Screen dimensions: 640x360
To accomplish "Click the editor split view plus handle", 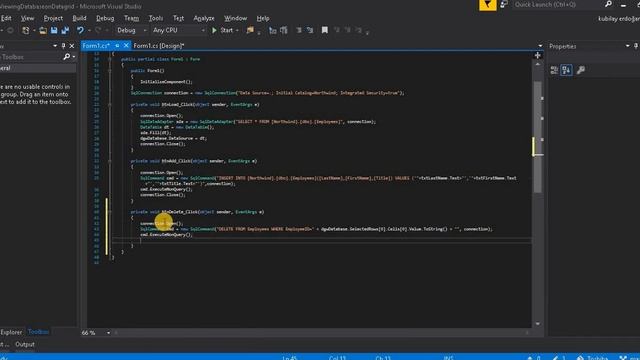I will click(538, 55).
